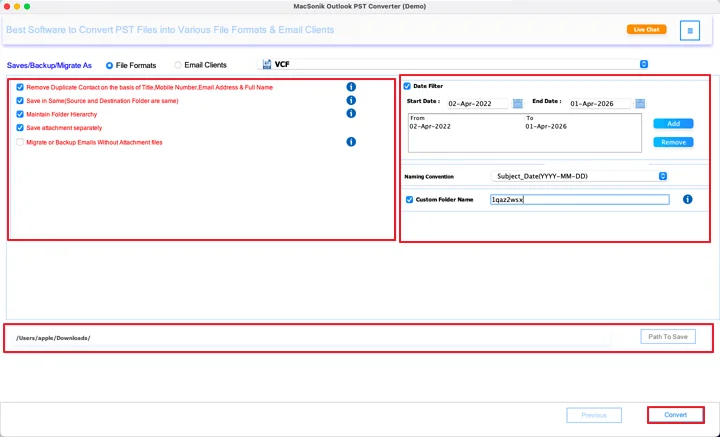Click the From column header in date list
The width and height of the screenshot is (720, 437).
(417, 118)
